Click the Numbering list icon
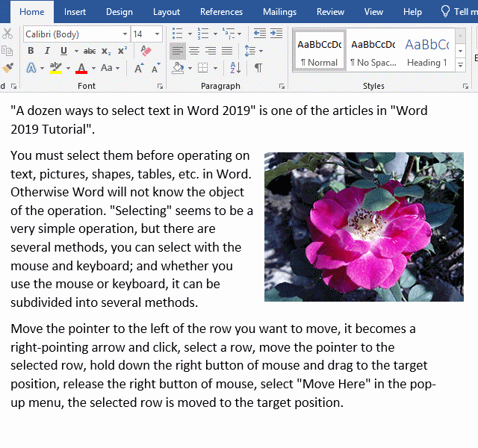The height and width of the screenshot is (448, 478). [203, 34]
